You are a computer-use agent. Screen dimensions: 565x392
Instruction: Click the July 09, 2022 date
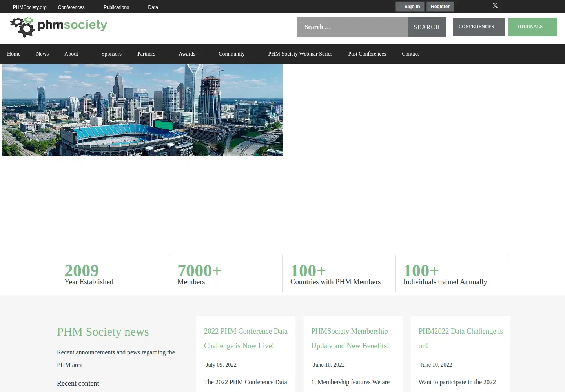coord(221,365)
